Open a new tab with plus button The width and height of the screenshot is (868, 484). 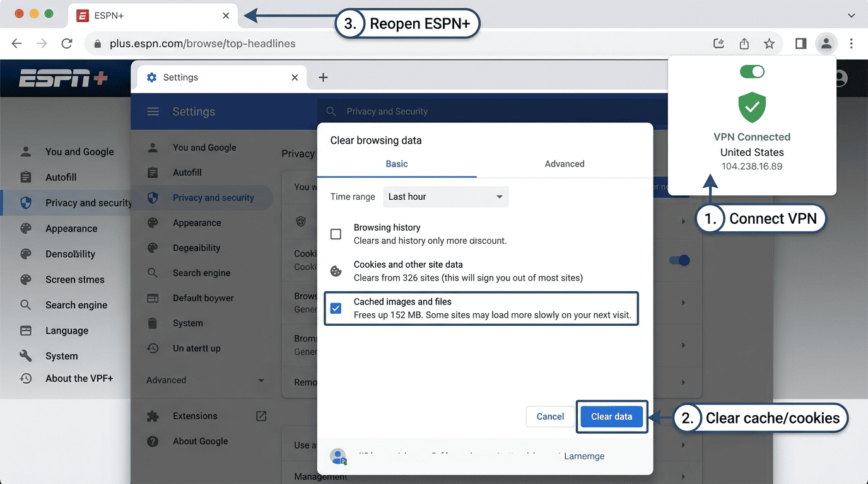[x=323, y=78]
